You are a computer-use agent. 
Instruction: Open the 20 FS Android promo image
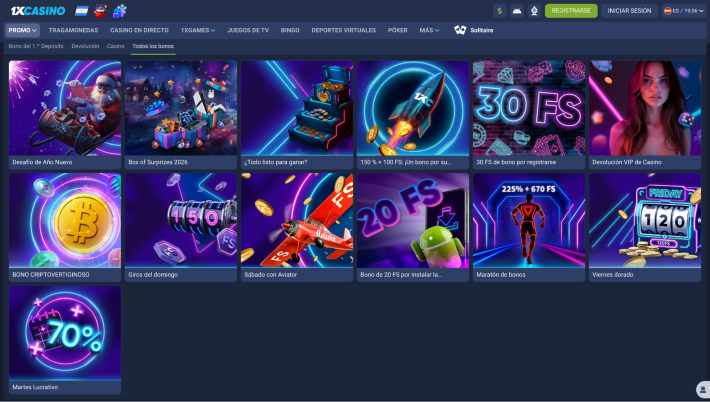pyautogui.click(x=413, y=220)
